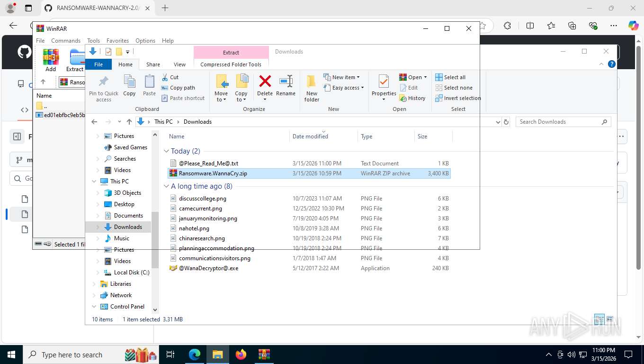Collapse the Today (2) group

(166, 151)
